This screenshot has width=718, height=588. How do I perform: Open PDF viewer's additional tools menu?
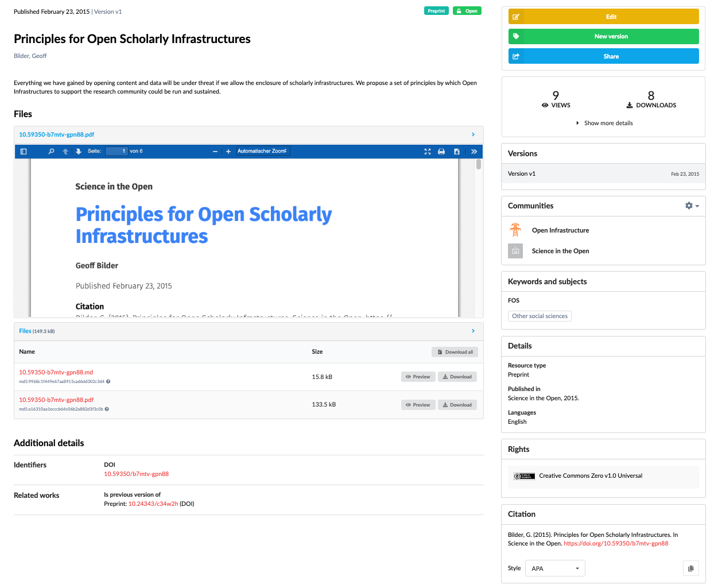tap(474, 152)
